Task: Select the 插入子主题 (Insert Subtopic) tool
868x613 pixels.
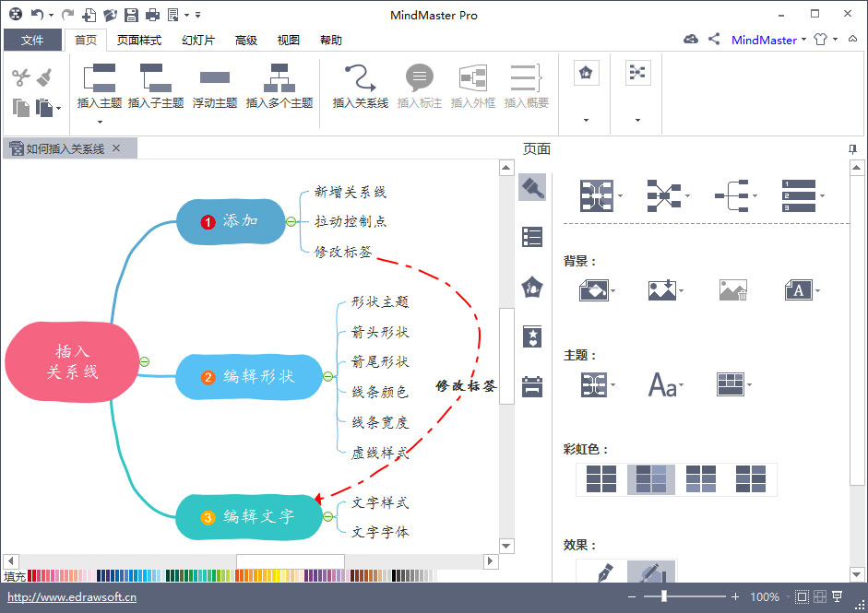Action: [x=157, y=88]
